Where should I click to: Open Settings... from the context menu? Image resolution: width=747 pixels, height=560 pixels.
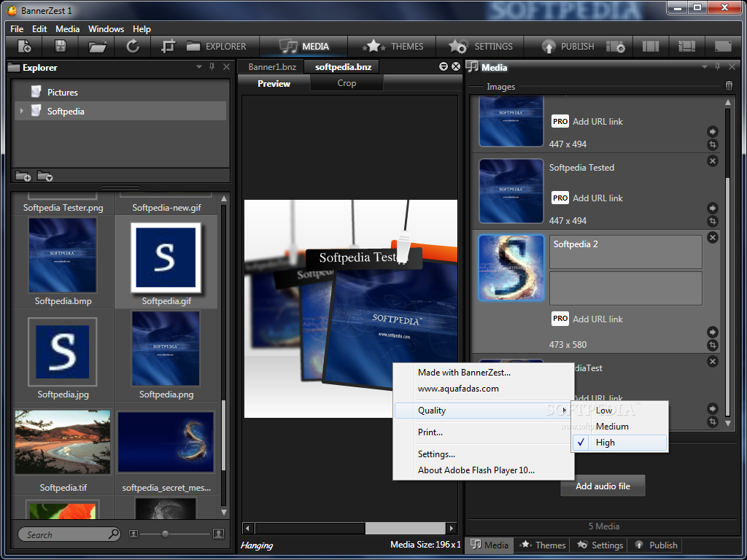483,454
